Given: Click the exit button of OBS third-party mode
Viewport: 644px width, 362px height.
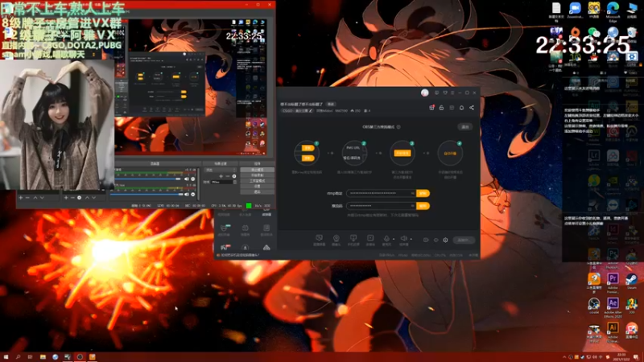Looking at the screenshot, I should tap(465, 127).
